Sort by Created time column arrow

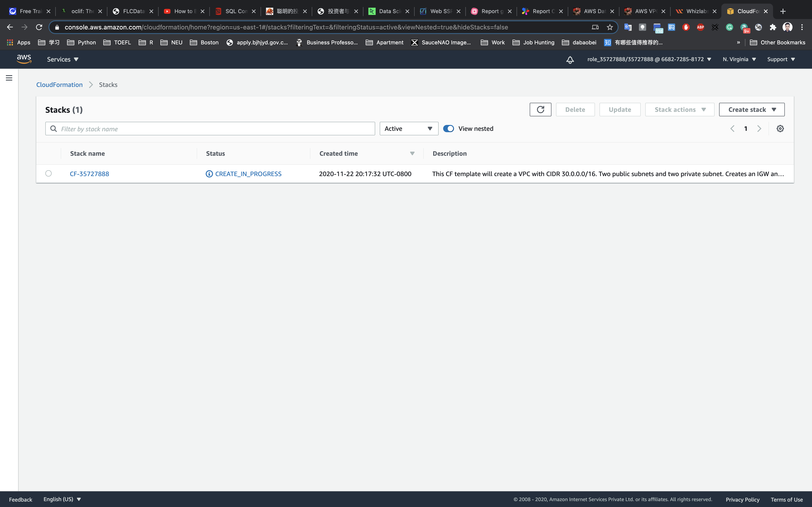[412, 154]
